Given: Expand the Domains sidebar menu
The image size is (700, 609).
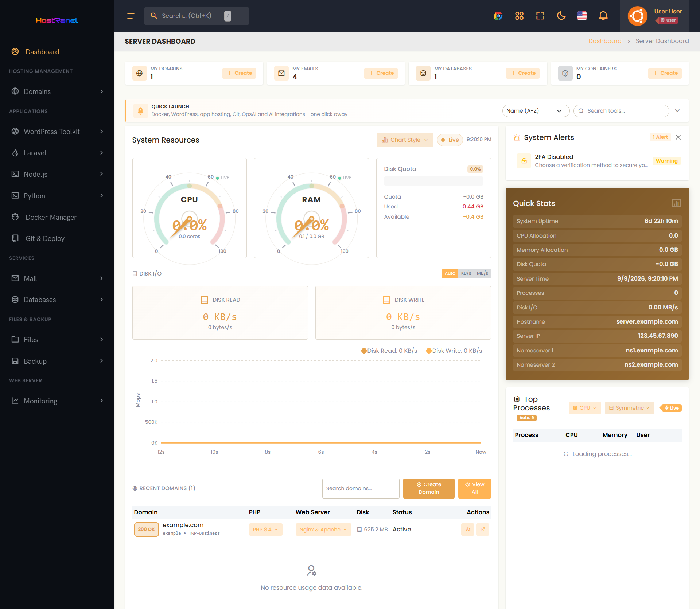Looking at the screenshot, I should pos(57,91).
